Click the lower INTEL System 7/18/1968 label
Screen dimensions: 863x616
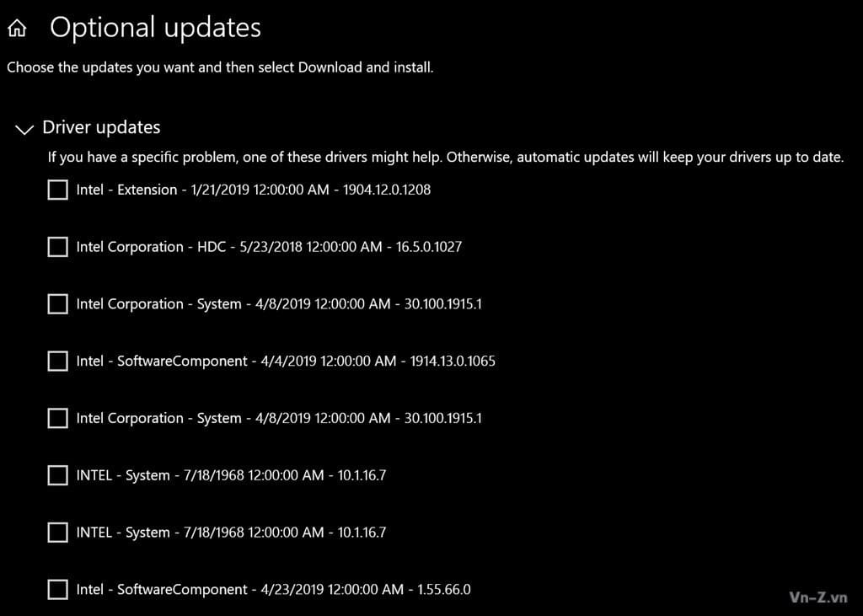[231, 533]
